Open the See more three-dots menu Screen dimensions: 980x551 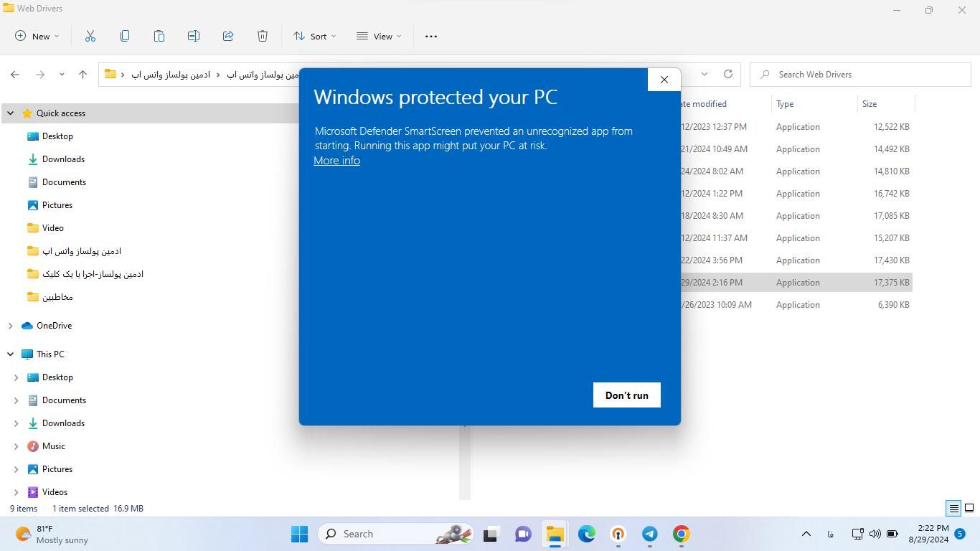431,36
